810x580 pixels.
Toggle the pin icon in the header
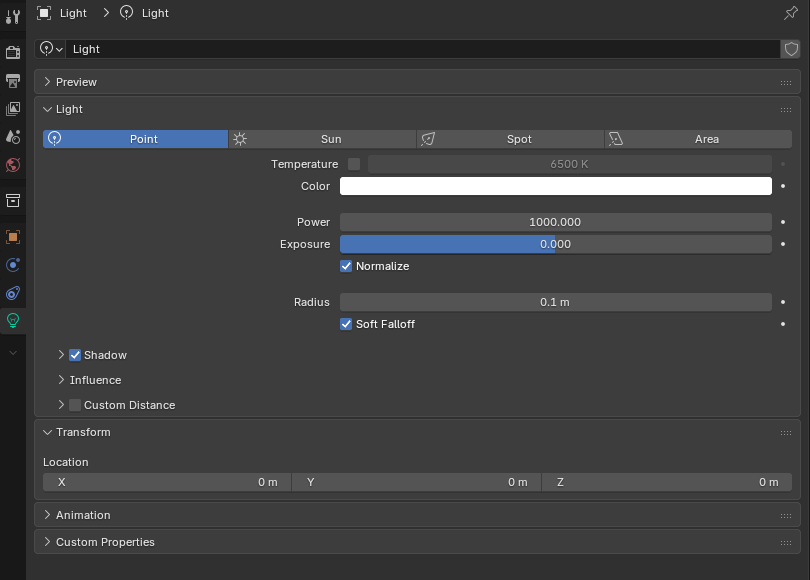790,13
